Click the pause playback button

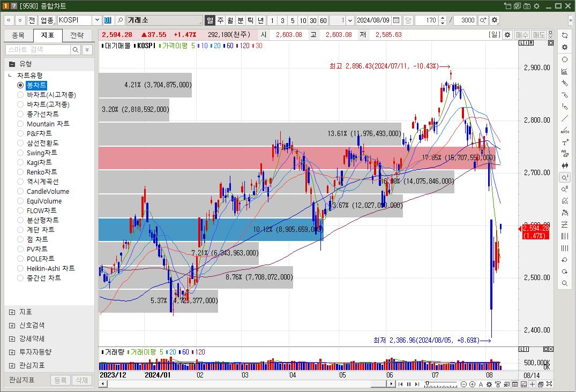click(x=408, y=385)
